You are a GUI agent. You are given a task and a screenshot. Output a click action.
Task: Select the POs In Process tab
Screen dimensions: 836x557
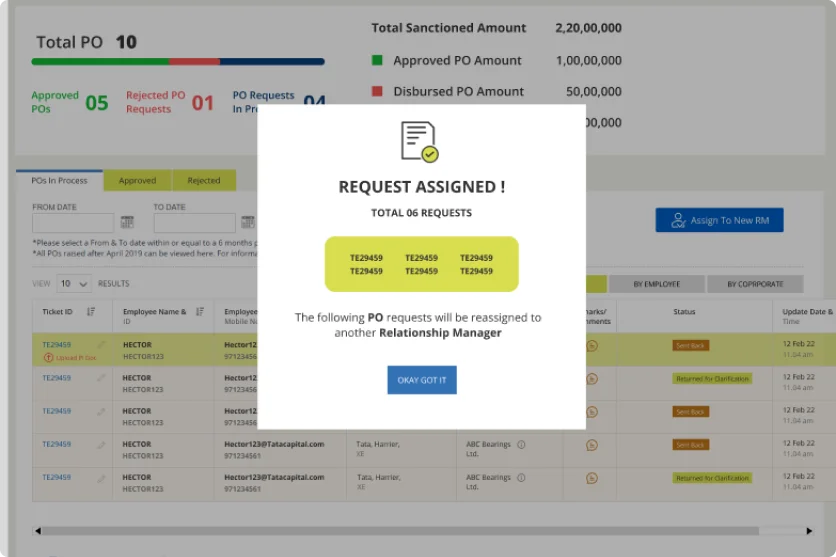59,181
